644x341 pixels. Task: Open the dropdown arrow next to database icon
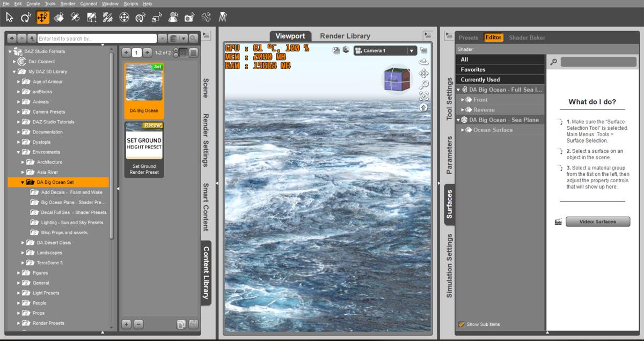pyautogui.click(x=182, y=38)
